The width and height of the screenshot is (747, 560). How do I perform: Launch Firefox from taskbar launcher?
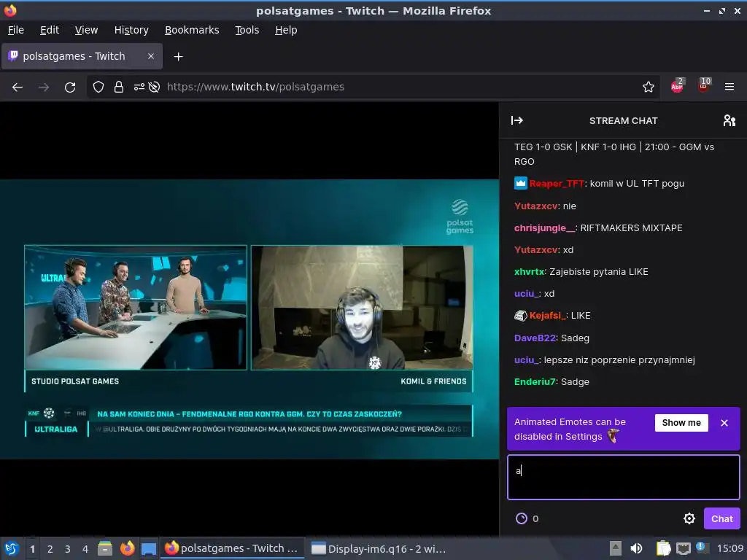point(127,548)
